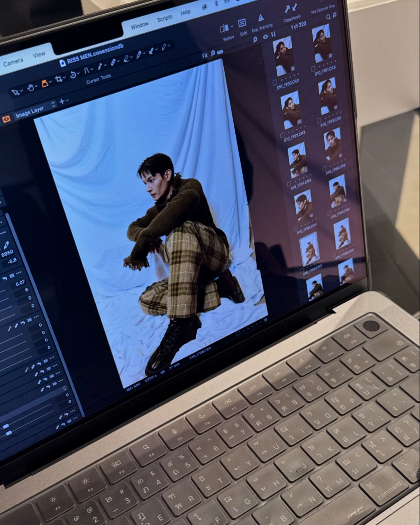Select the pointer cursor tool
Image resolution: width=420 pixels, height=525 pixels.
click(15, 92)
